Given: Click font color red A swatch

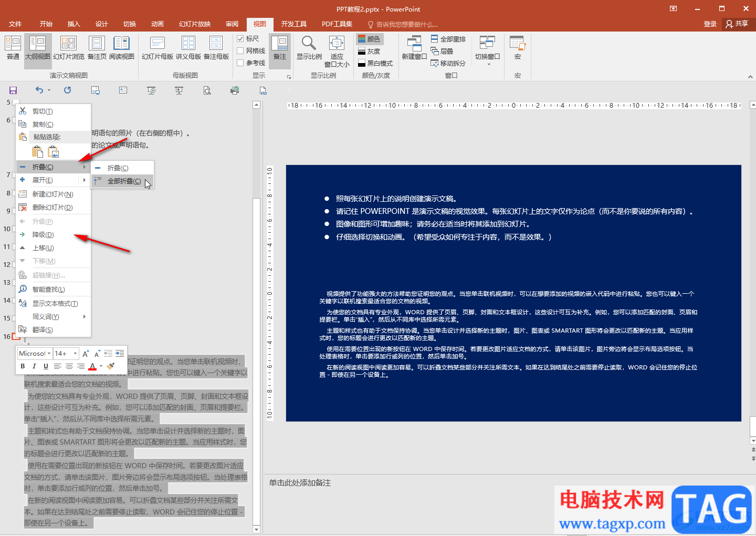Looking at the screenshot, I should tap(92, 366).
